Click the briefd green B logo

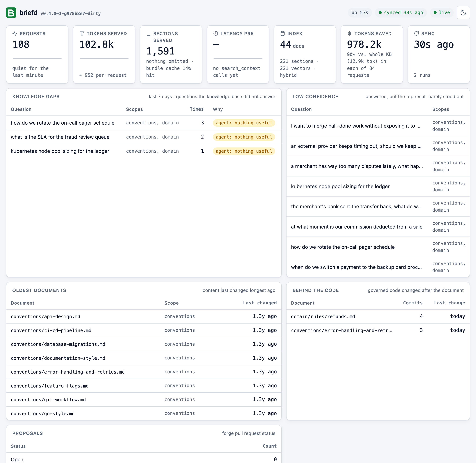click(11, 13)
